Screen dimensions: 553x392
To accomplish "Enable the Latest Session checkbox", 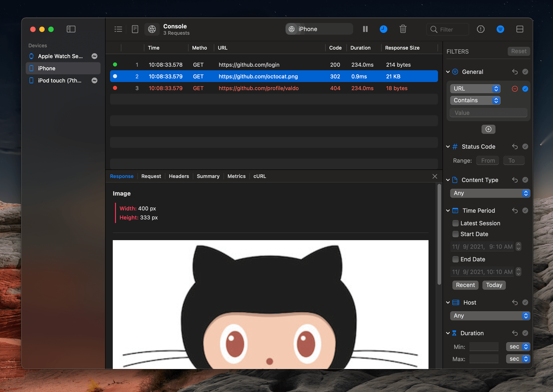I will click(455, 223).
